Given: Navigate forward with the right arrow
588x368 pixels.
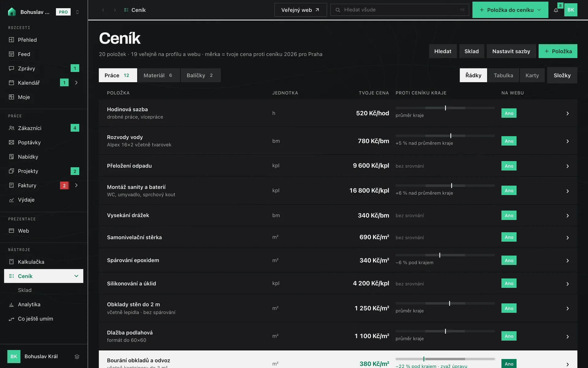Looking at the screenshot, I should coord(115,10).
